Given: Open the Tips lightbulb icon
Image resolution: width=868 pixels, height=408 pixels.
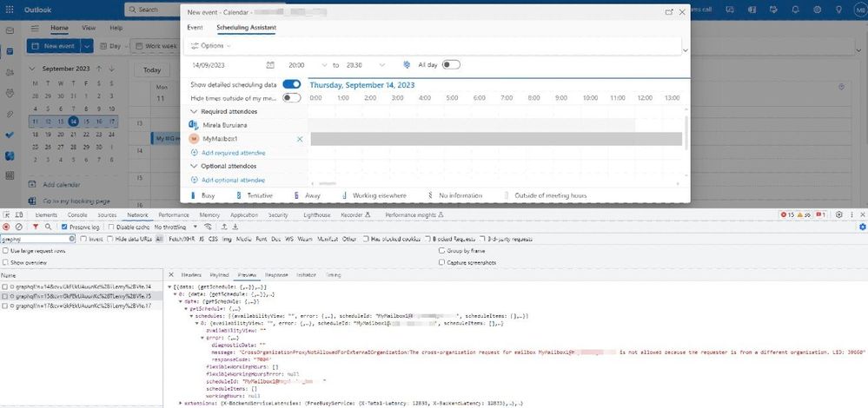Looking at the screenshot, I should pos(838,10).
